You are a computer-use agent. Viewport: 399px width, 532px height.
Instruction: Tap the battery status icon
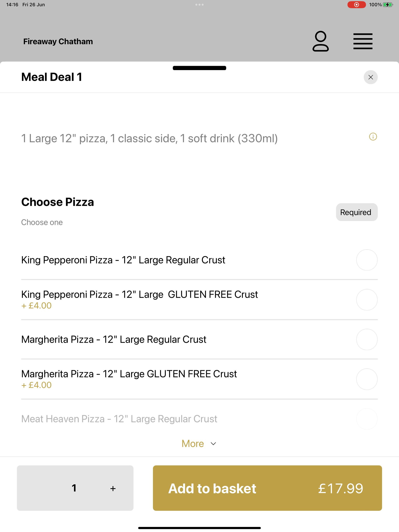pyautogui.click(x=388, y=4)
